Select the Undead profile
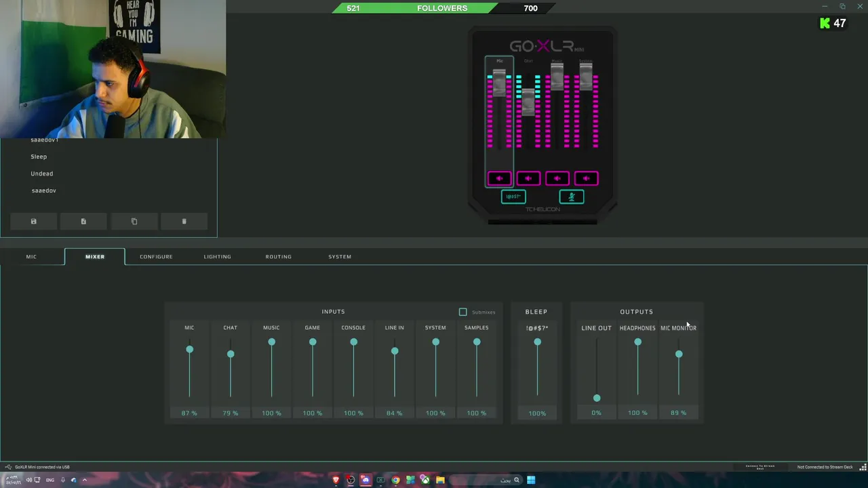The image size is (868, 488). 42,174
